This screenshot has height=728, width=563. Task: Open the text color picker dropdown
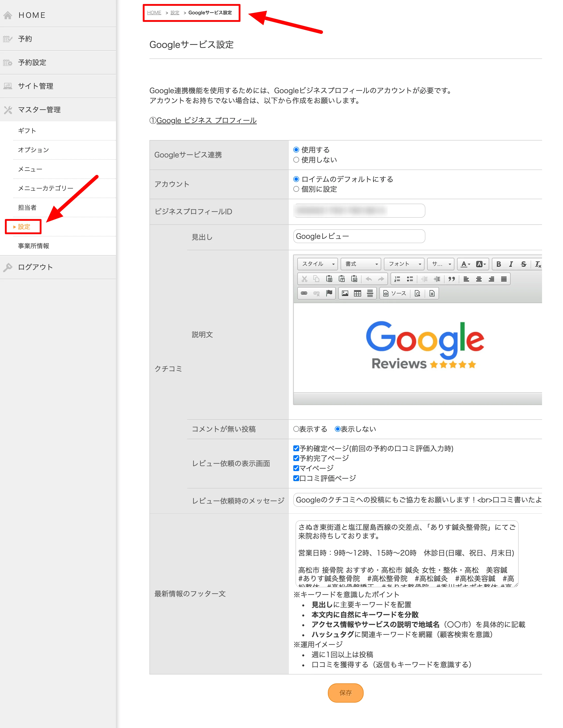click(x=465, y=264)
